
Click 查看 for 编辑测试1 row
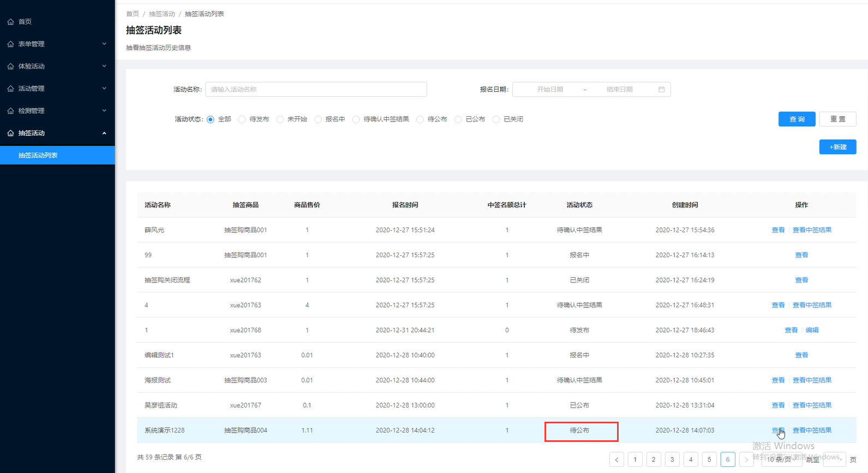coord(801,355)
